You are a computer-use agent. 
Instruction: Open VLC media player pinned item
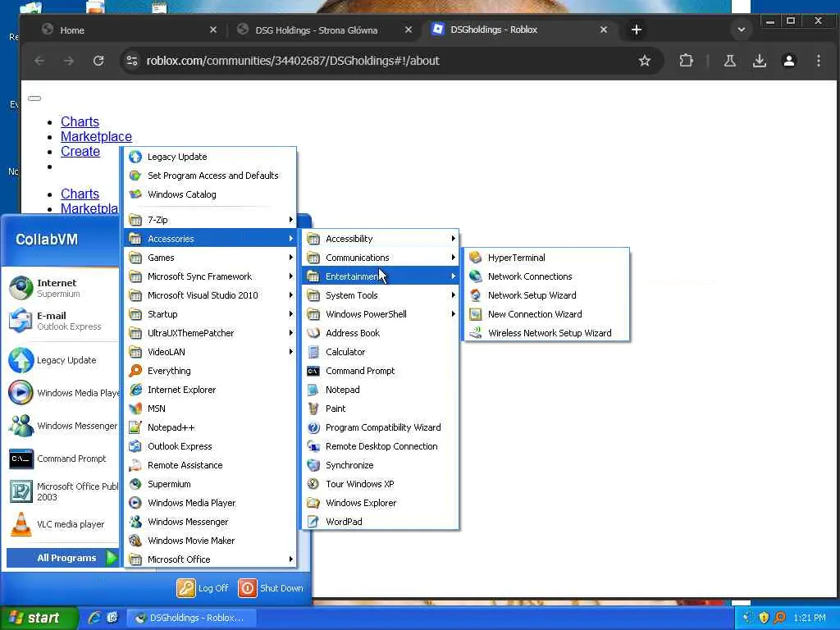point(62,524)
